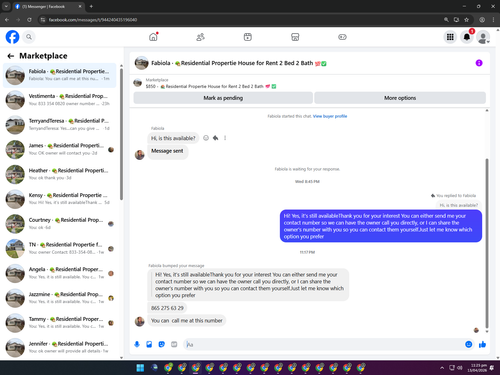Show hidden system tray icons
Viewport: 500px width, 375px height.
[442, 368]
